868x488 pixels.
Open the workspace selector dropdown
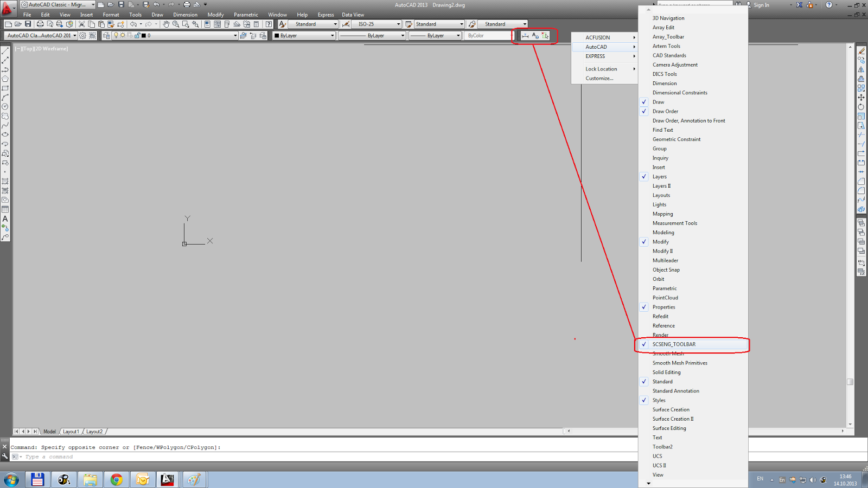41,36
